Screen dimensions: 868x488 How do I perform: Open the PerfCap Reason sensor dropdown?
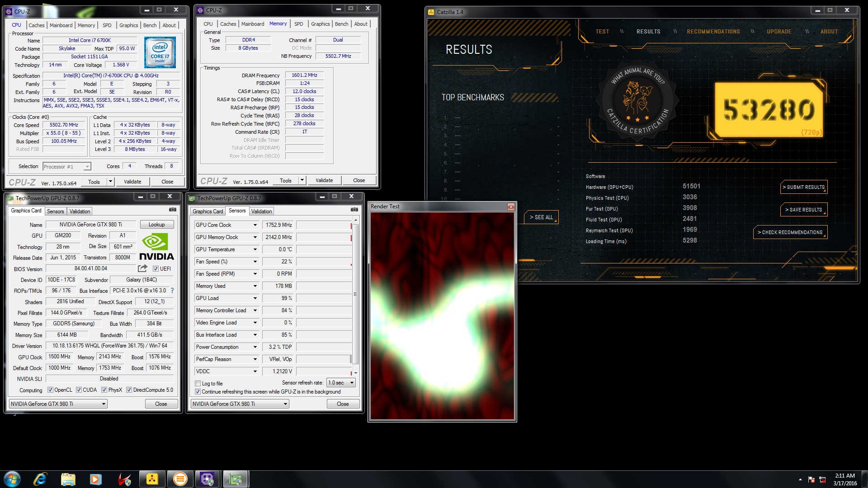tap(255, 359)
